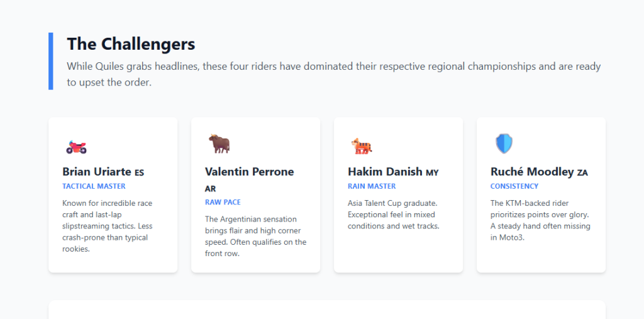Click Brian Uriarte's race craft description
This screenshot has height=319, width=644.
(x=108, y=226)
